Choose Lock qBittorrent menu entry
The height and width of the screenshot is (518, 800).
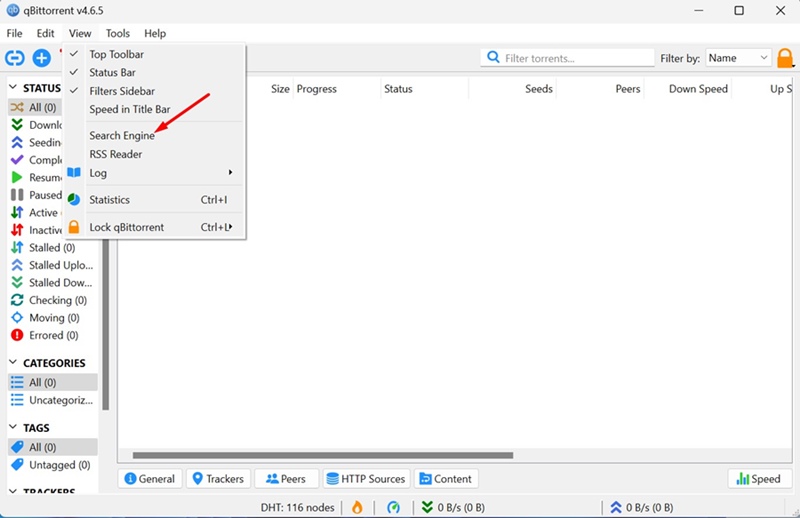click(x=155, y=227)
